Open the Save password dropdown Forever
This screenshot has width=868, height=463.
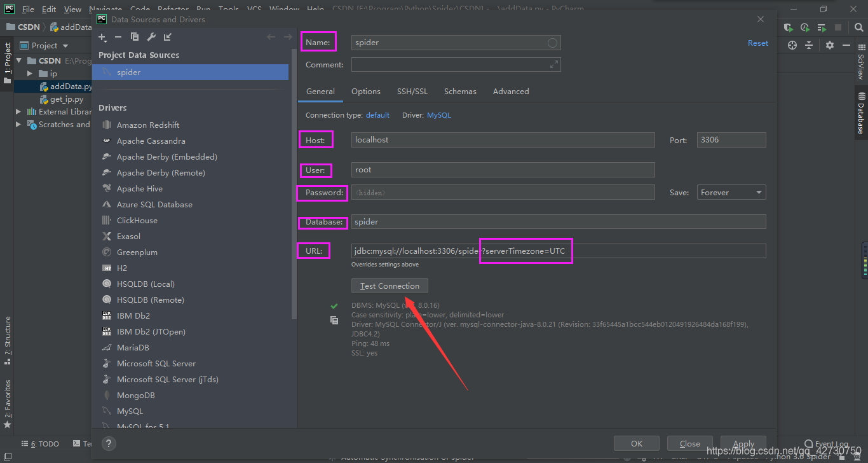tap(731, 192)
